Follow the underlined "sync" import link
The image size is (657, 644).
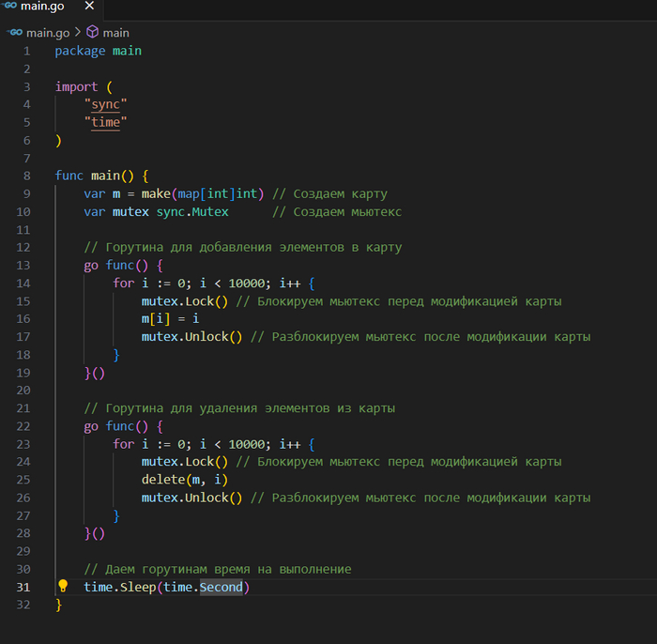point(105,104)
